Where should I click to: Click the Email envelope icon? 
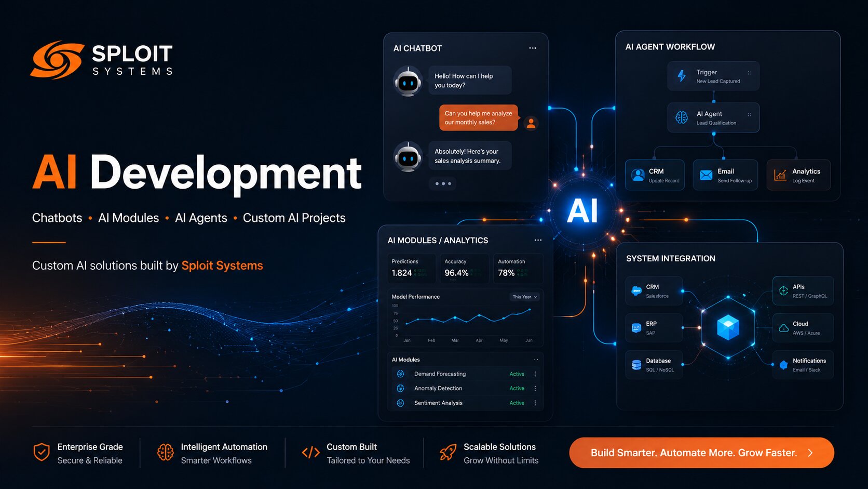706,175
